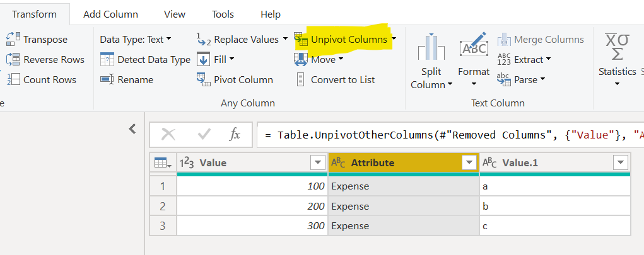Select the Value column header
This screenshot has height=255, width=644.
click(x=252, y=162)
